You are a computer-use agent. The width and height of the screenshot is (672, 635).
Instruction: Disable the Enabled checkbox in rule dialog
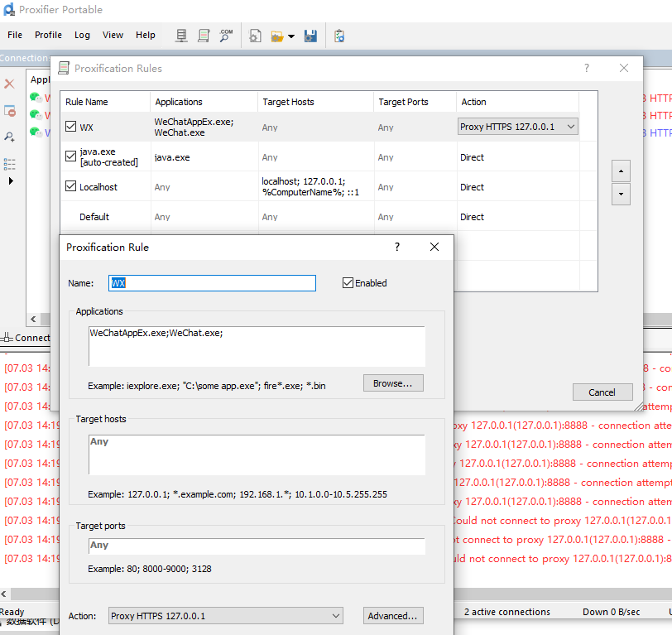click(348, 283)
